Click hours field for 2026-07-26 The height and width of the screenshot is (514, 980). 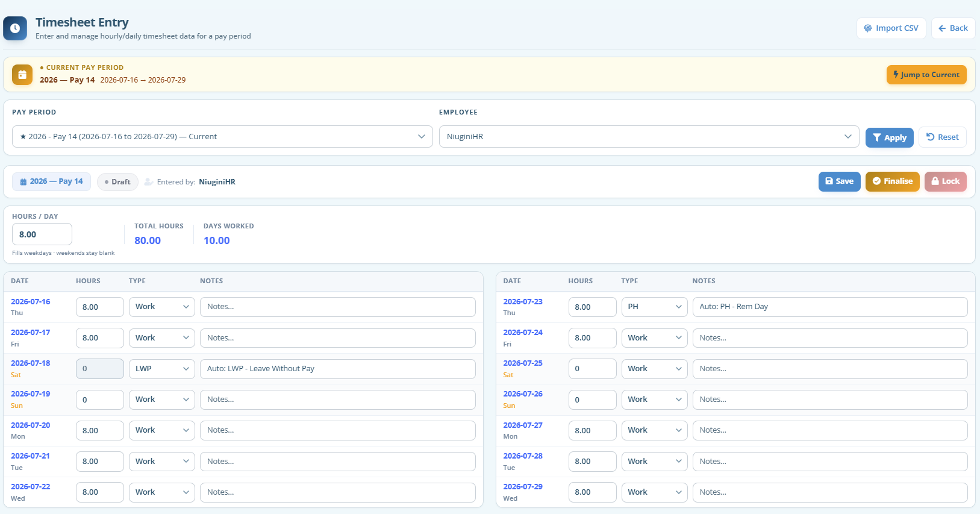click(593, 400)
